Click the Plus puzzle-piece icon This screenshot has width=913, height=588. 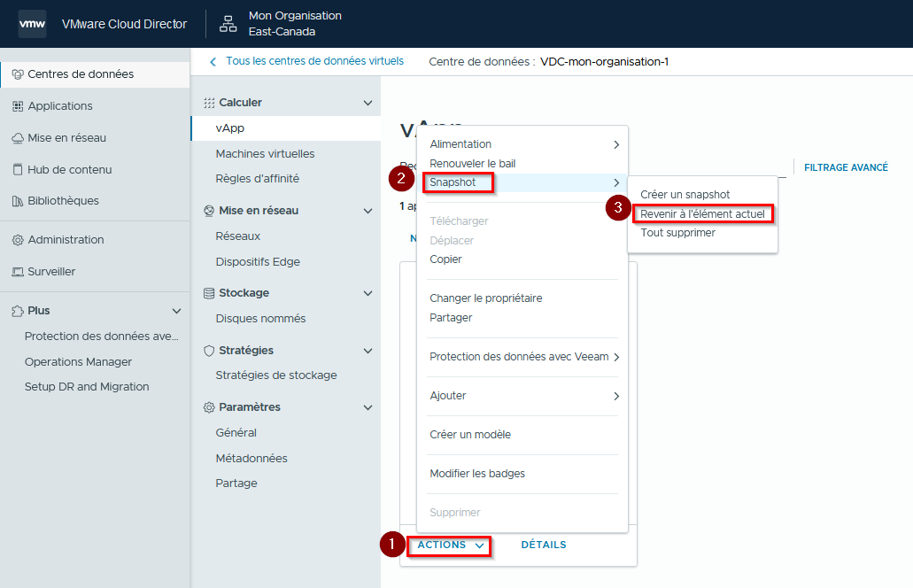pos(18,311)
